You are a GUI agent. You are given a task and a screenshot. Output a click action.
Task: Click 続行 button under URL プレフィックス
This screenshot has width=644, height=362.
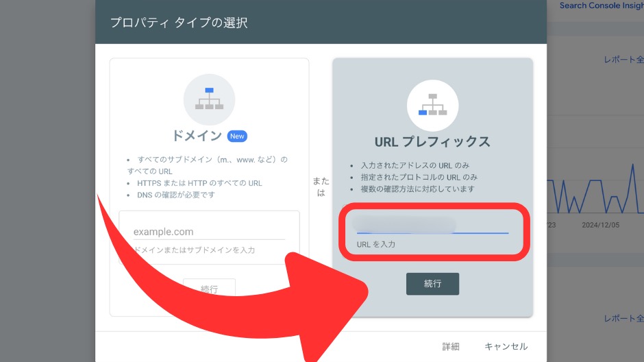pyautogui.click(x=432, y=284)
